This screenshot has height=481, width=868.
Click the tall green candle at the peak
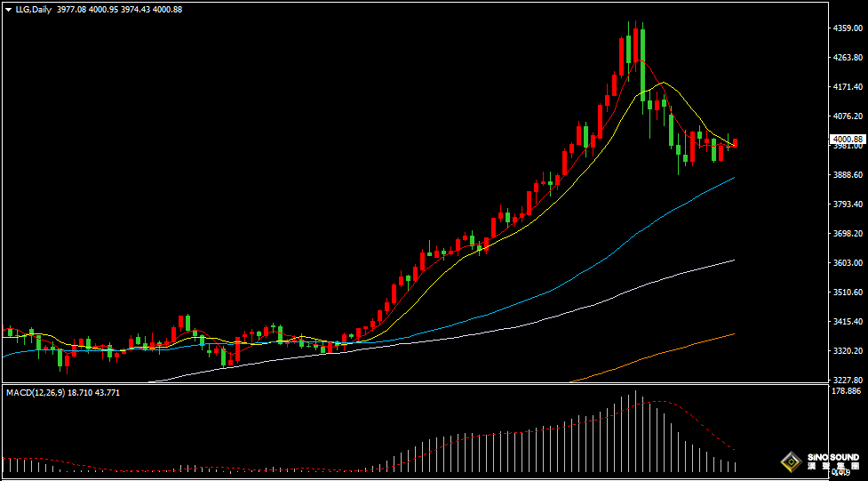[641, 60]
